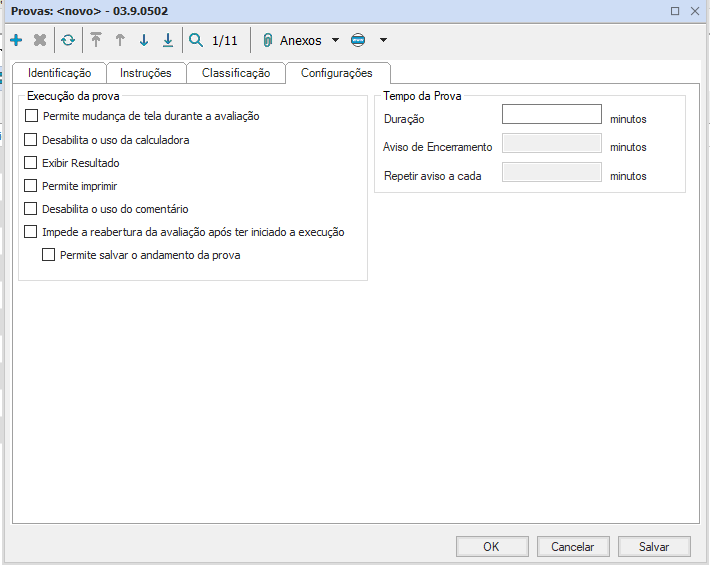Viewport: 710px width, 566px height.
Task: Refresh the record with the reload icon
Action: tap(68, 41)
